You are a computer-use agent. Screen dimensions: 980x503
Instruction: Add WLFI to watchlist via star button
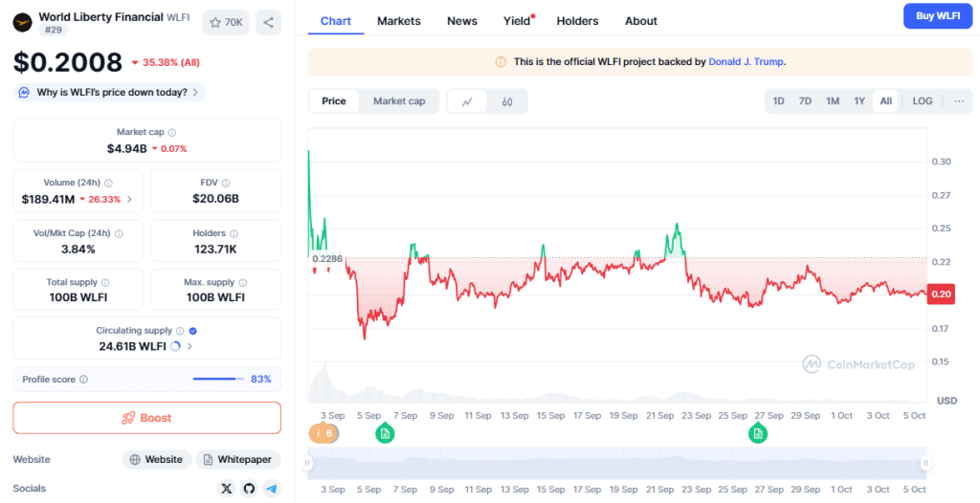coord(226,22)
